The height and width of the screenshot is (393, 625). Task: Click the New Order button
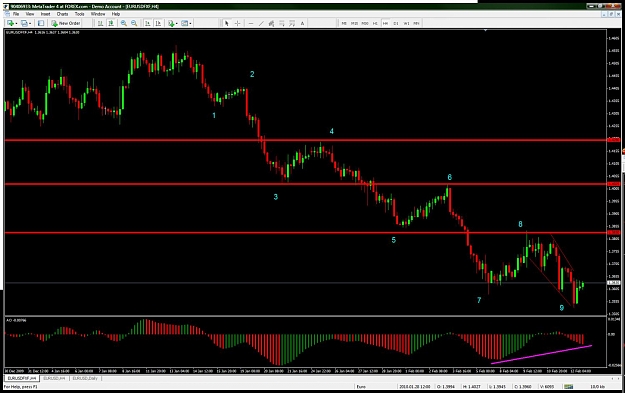click(x=66, y=24)
